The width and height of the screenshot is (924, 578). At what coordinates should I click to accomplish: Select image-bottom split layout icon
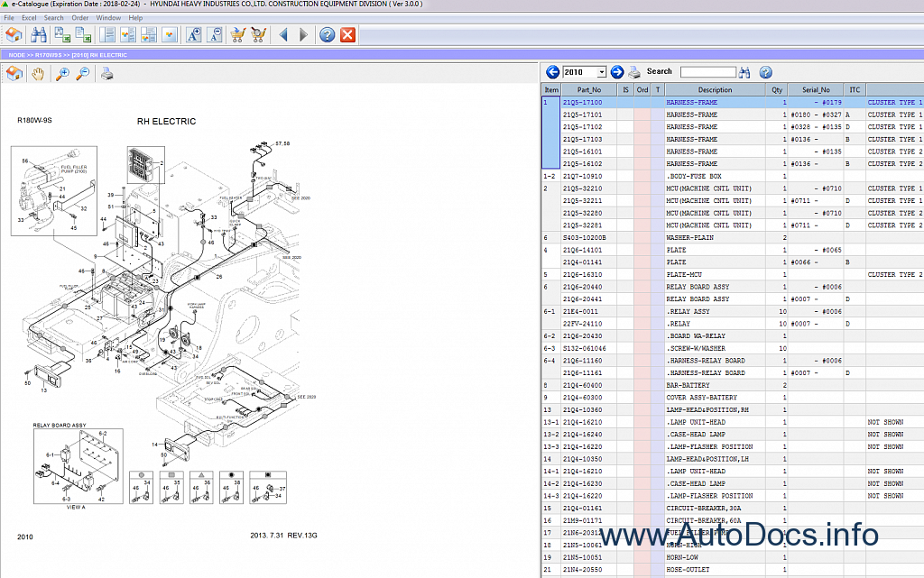[149, 35]
